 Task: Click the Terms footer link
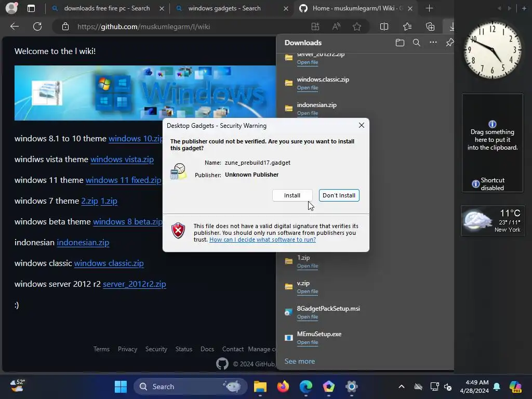(x=101, y=349)
